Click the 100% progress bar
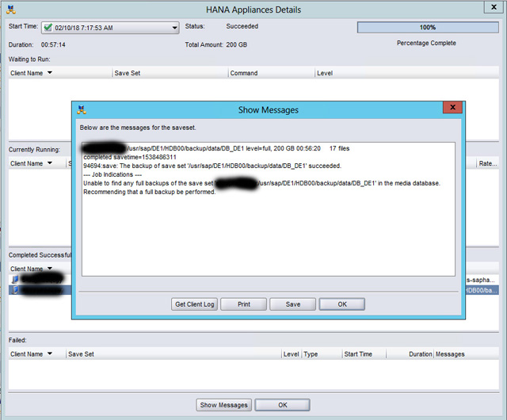The image size is (507, 420). [x=428, y=28]
